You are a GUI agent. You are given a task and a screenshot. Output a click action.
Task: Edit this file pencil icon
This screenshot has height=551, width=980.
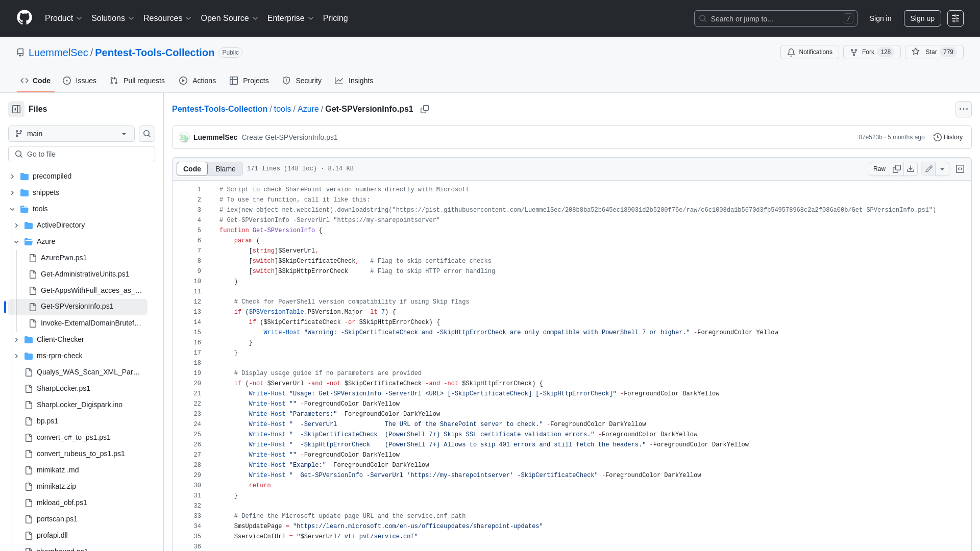[928, 169]
